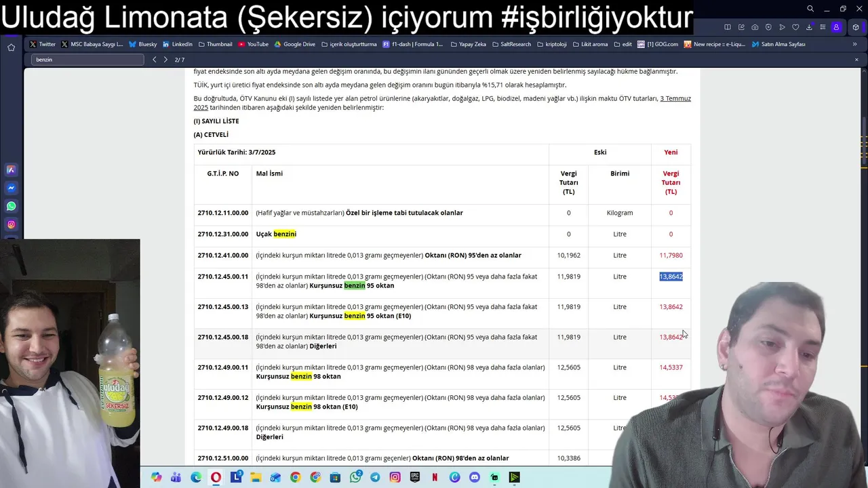Open Telegram from the taskbar

(x=375, y=477)
